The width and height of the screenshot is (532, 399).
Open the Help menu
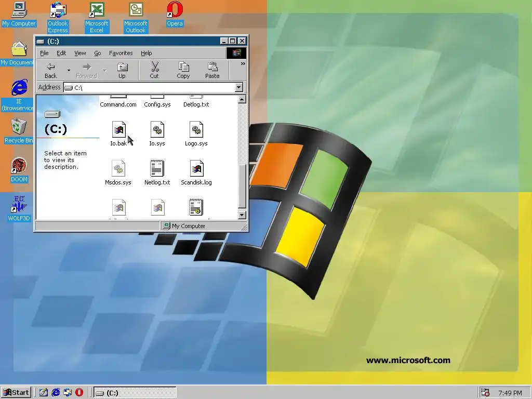pos(146,53)
